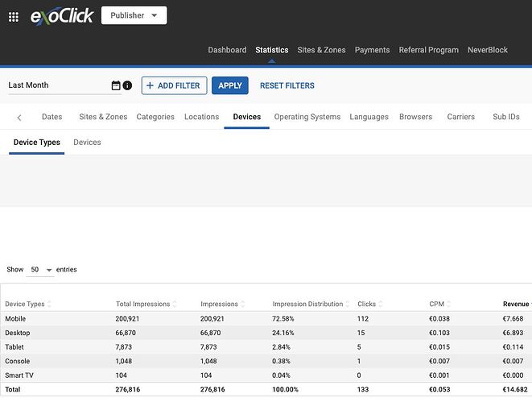The image size is (532, 402).
Task: Open the calendar date picker icon
Action: click(x=116, y=85)
